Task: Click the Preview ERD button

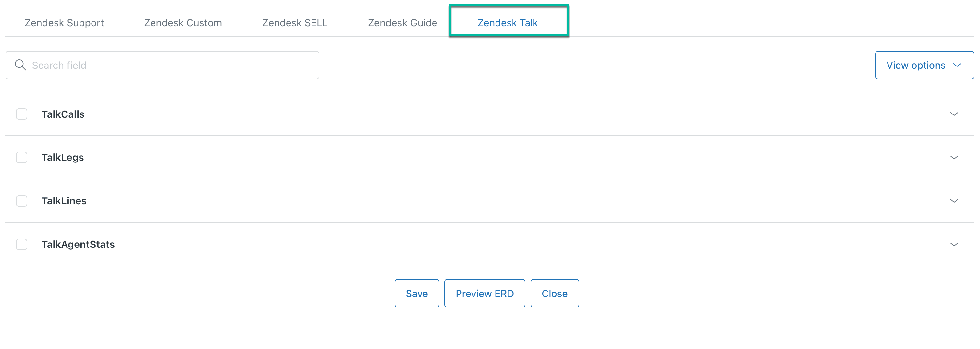Action: click(x=484, y=293)
